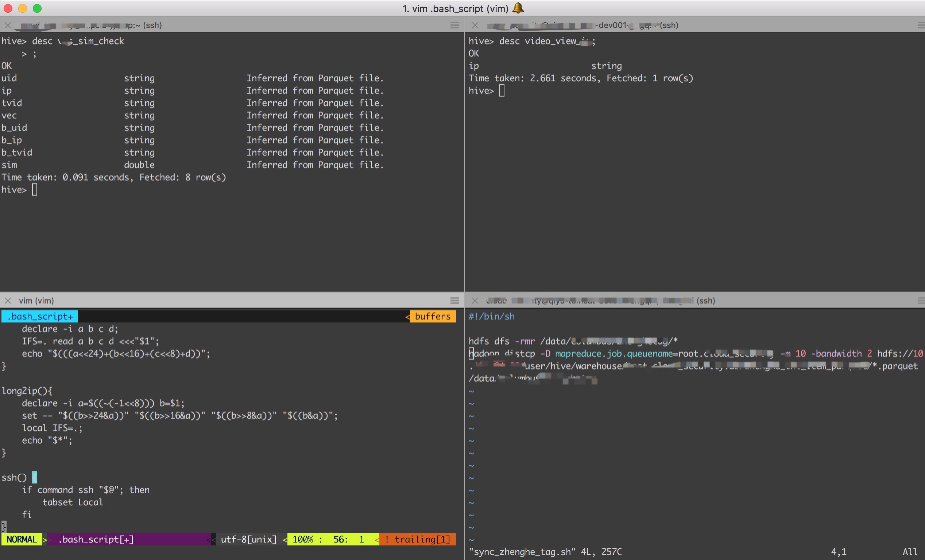Click the bell icon in window title
Viewport: 925px width, 560px height.
tap(518, 8)
